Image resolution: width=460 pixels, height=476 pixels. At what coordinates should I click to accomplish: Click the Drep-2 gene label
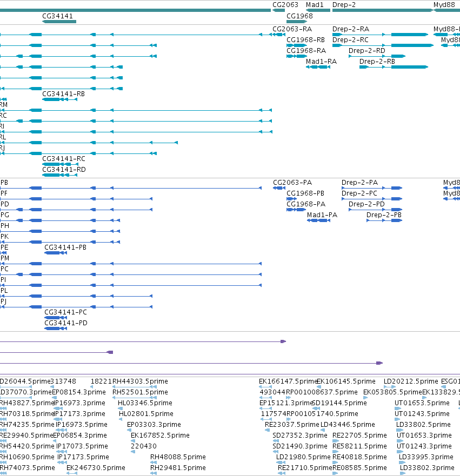(x=344, y=4)
